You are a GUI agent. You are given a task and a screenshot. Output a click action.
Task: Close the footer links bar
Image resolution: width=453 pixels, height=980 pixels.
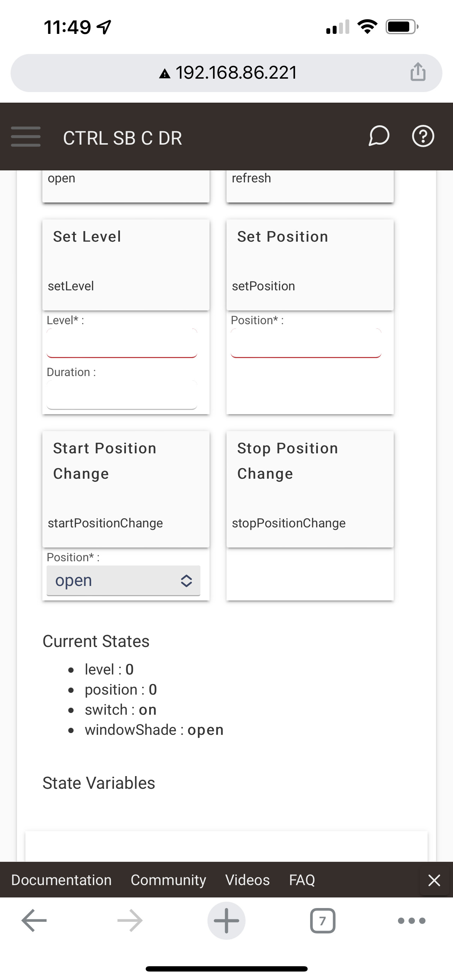click(x=434, y=880)
